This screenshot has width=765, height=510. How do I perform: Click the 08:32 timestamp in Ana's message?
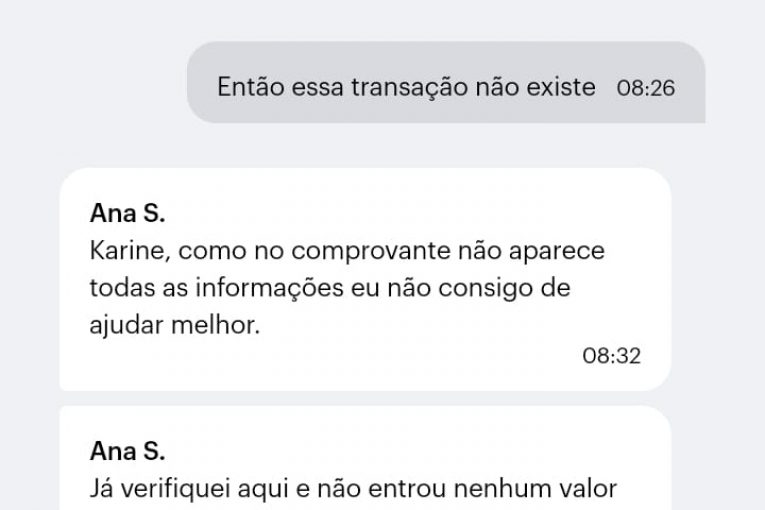pyautogui.click(x=612, y=355)
